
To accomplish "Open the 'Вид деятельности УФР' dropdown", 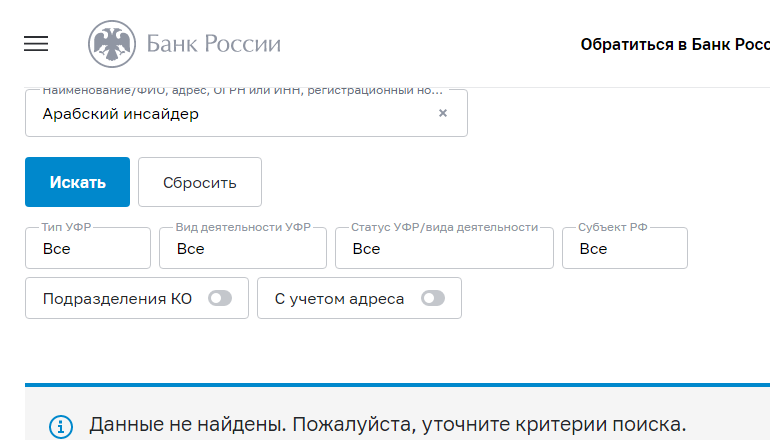I will point(242,248).
